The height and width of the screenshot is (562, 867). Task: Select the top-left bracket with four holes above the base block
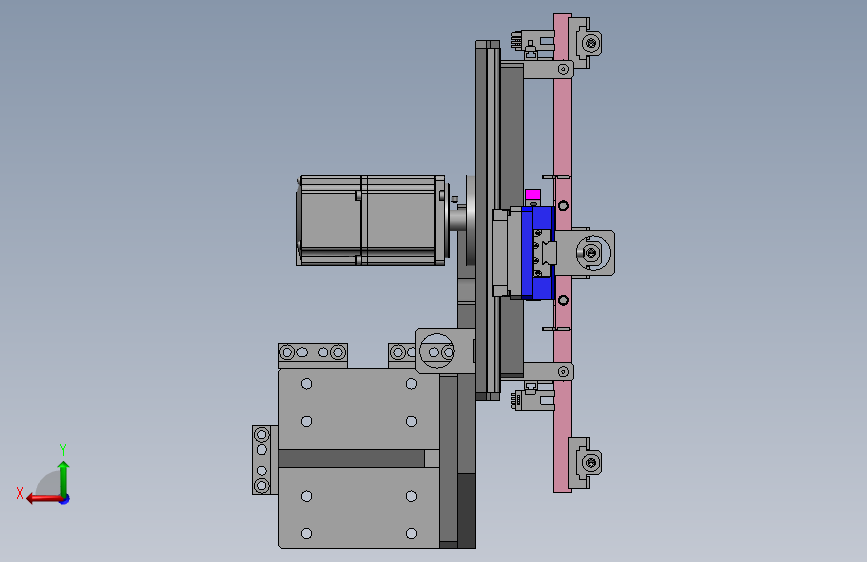(x=313, y=355)
